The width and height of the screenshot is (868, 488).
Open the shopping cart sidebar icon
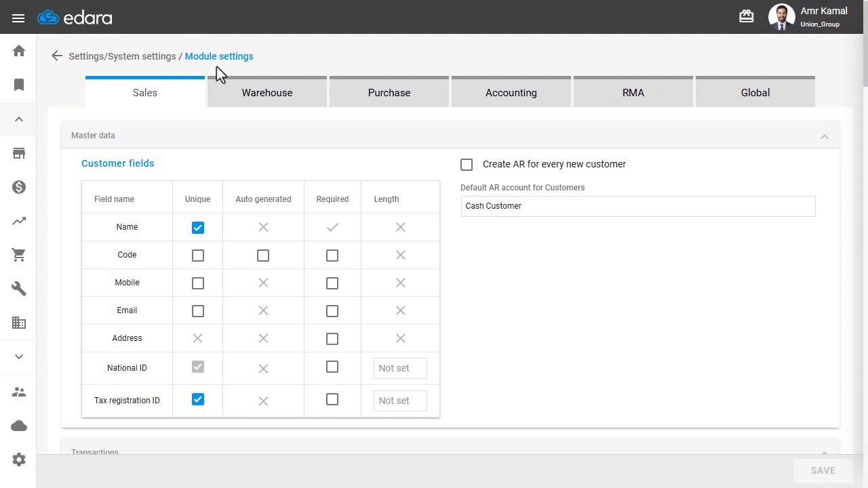(x=19, y=255)
